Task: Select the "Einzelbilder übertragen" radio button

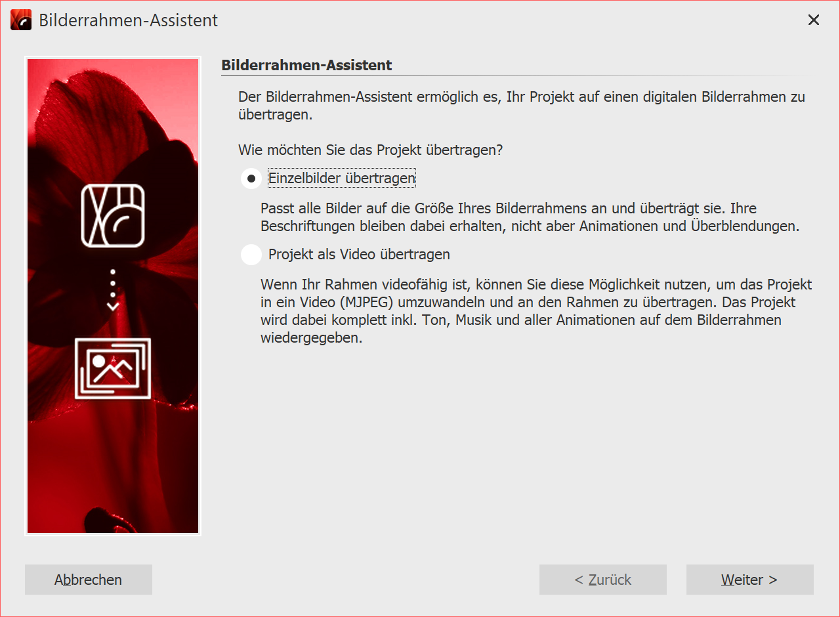Action: (x=251, y=179)
